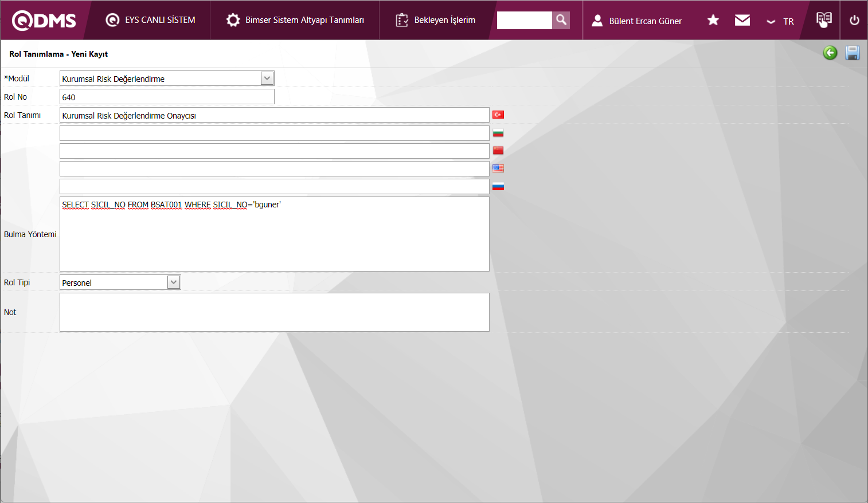Click the page title 'Rol Tanımlama - Yeni Kayıt'
Viewport: 868px width, 503px height.
click(x=58, y=54)
